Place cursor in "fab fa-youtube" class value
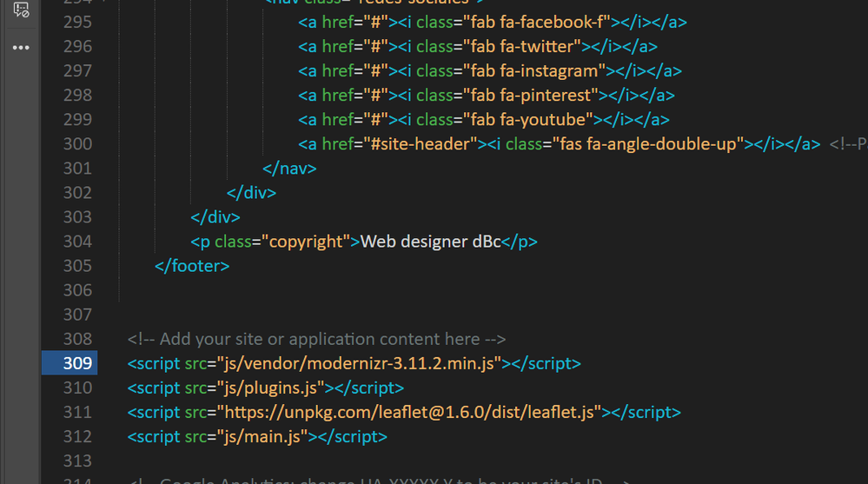The height and width of the screenshot is (484, 868). coord(527,120)
